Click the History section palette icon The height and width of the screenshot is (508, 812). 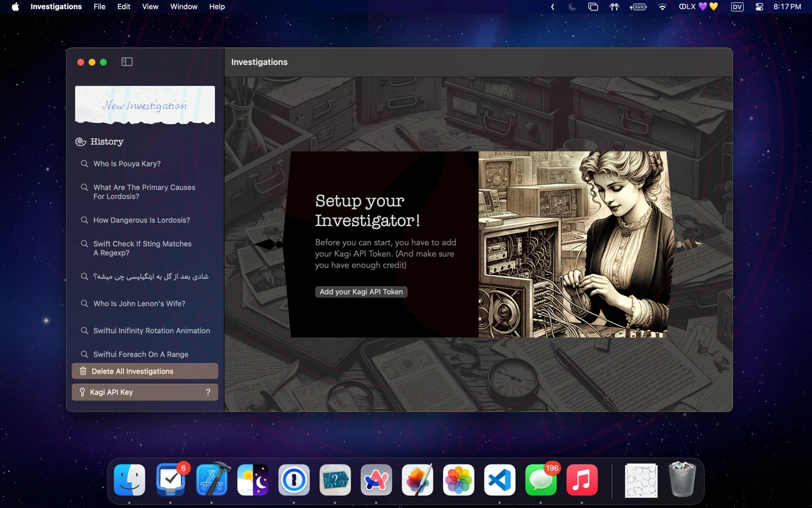(81, 142)
